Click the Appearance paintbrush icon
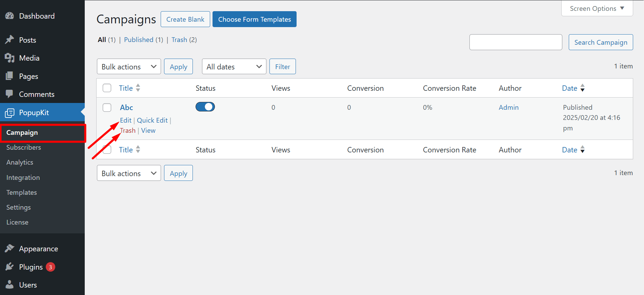Image resolution: width=644 pixels, height=295 pixels. 9,249
